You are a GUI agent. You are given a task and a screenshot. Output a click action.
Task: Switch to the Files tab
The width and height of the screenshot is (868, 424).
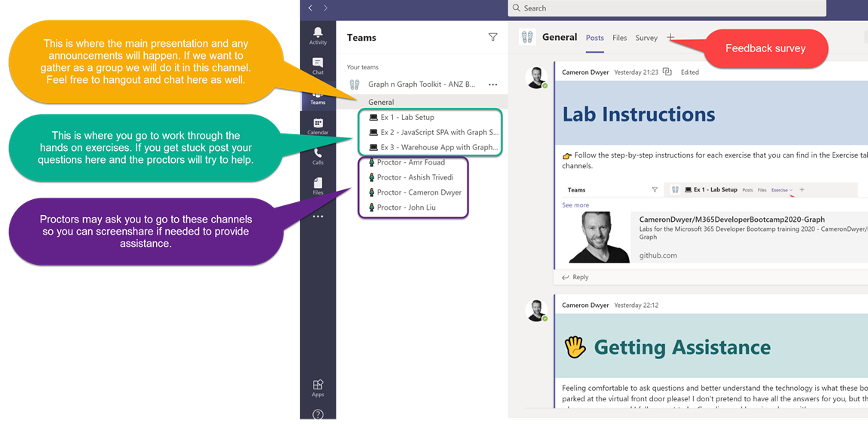tap(619, 38)
